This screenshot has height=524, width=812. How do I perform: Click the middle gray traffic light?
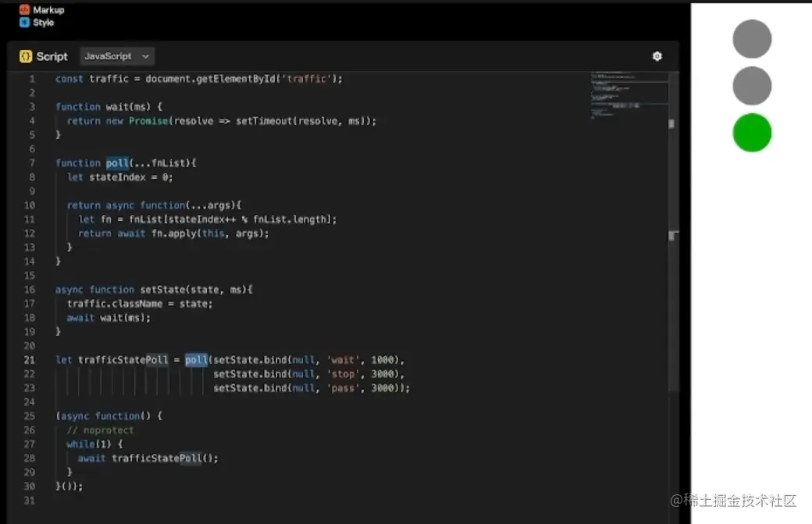pyautogui.click(x=752, y=85)
